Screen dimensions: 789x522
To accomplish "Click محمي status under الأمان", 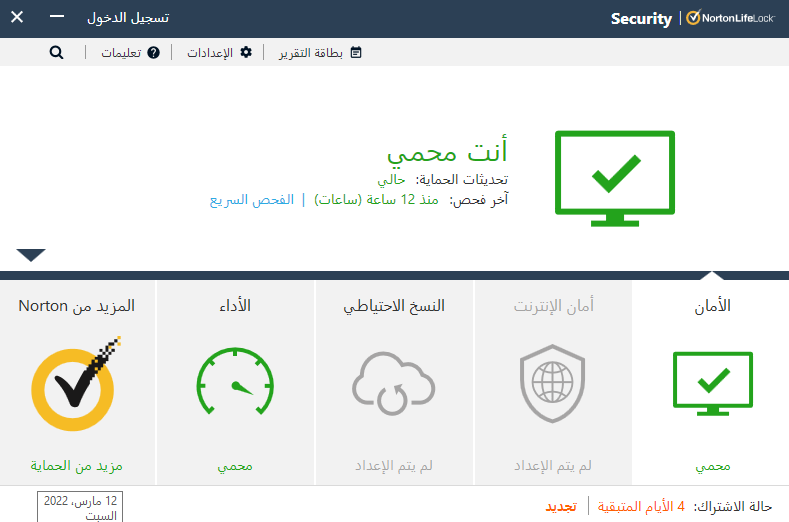I will click(x=713, y=466).
